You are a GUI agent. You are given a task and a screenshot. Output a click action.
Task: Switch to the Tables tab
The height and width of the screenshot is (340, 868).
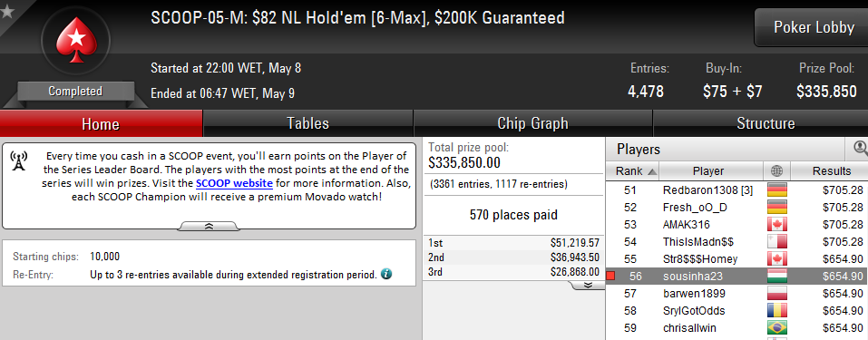point(307,123)
